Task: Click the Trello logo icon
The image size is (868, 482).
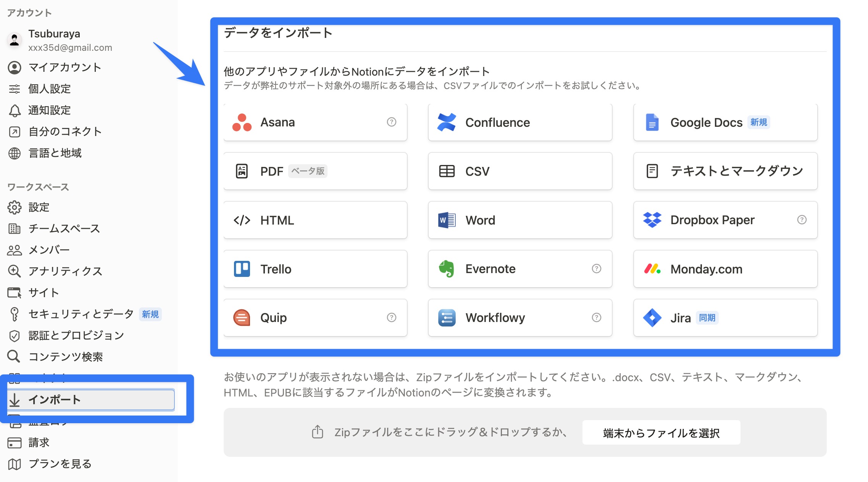Action: tap(242, 269)
